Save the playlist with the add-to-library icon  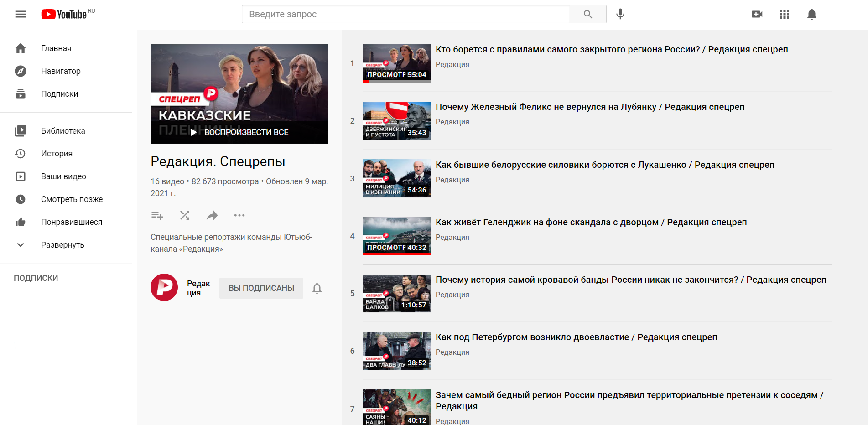(157, 215)
